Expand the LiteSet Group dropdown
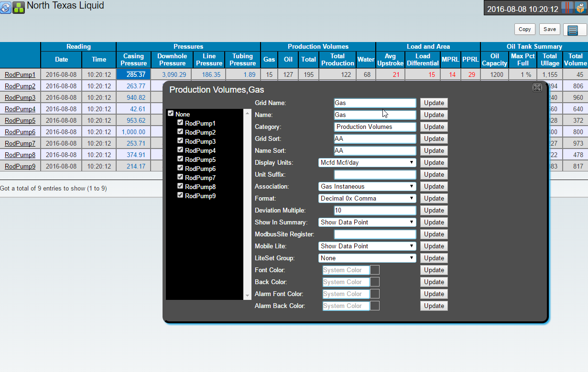 (367, 258)
